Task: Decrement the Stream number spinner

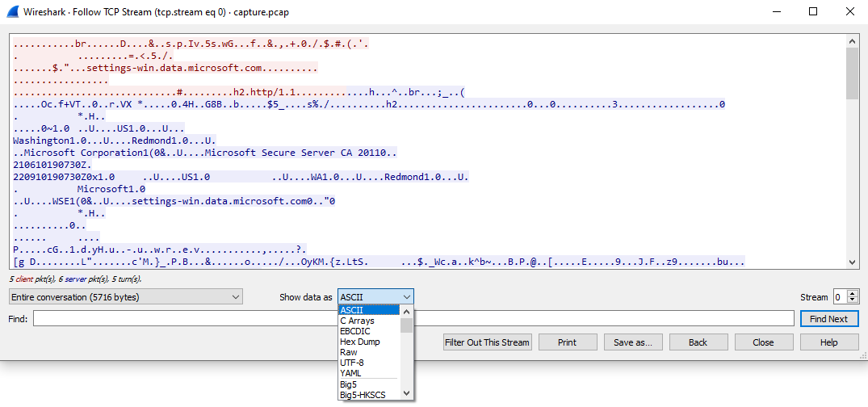Action: click(853, 300)
